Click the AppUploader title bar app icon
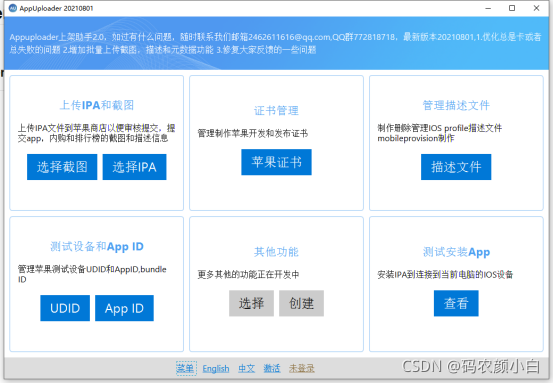 click(13, 8)
